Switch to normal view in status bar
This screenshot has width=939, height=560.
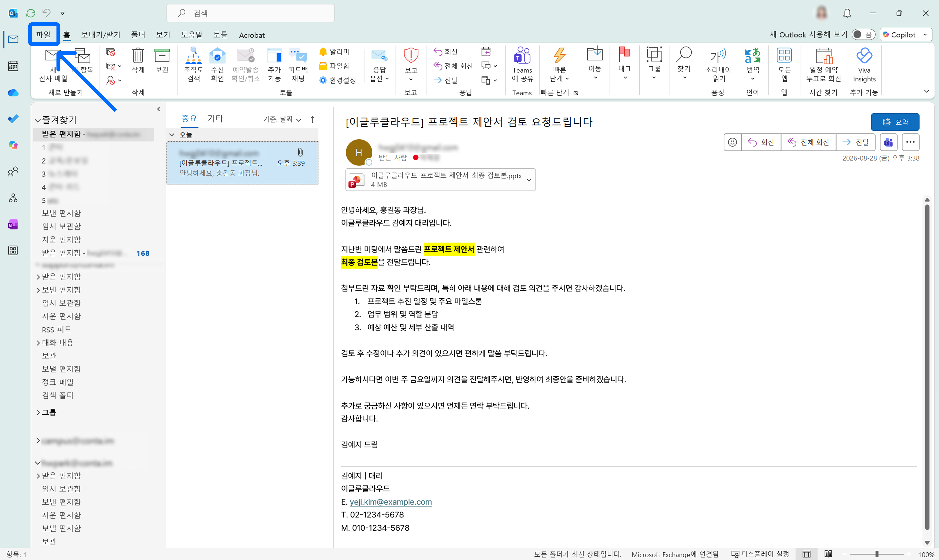[x=806, y=554]
